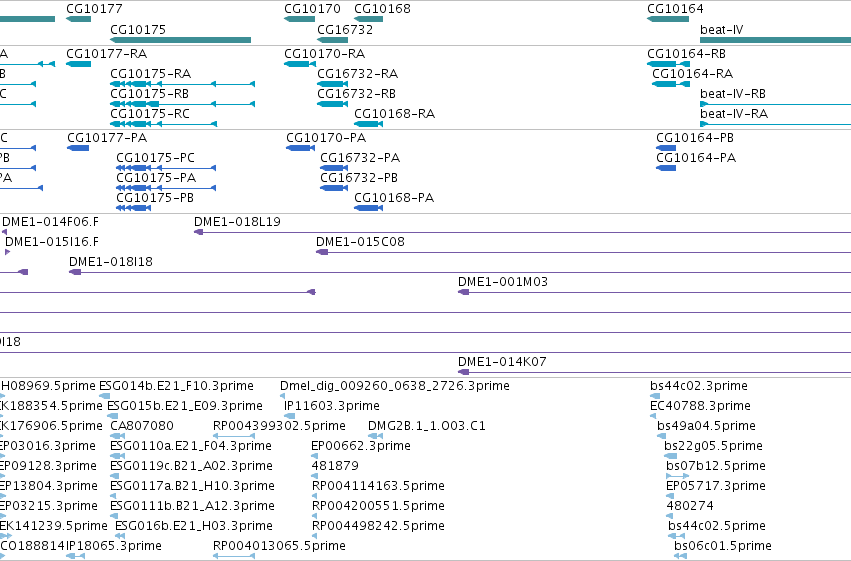Select the ESG0110a.E21_F04.3prime label
Screen dimensions: 851x561
[191, 446]
